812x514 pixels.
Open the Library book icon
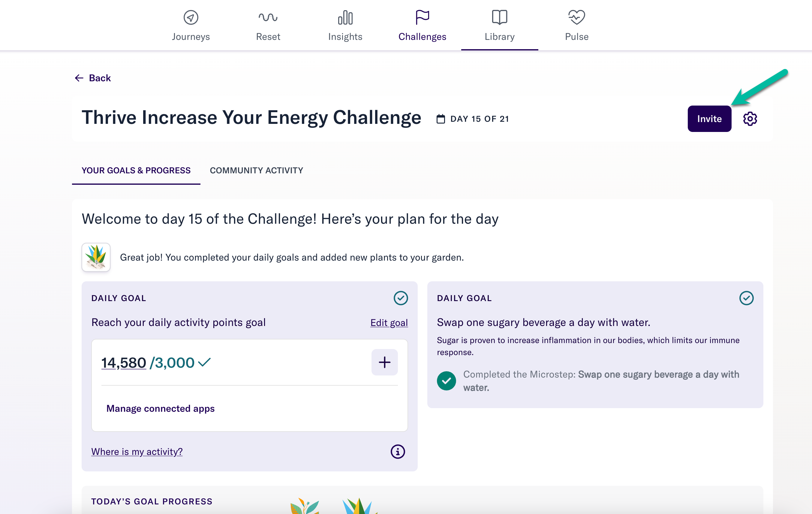tap(499, 17)
